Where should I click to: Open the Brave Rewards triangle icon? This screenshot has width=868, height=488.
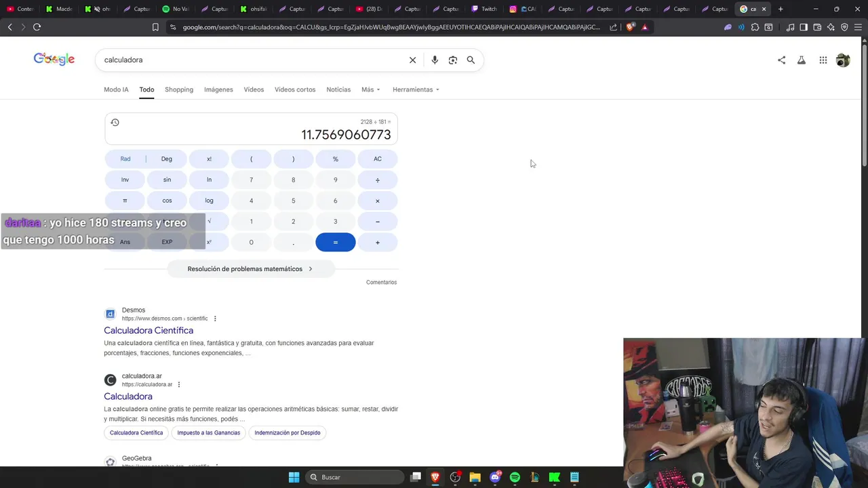point(645,27)
